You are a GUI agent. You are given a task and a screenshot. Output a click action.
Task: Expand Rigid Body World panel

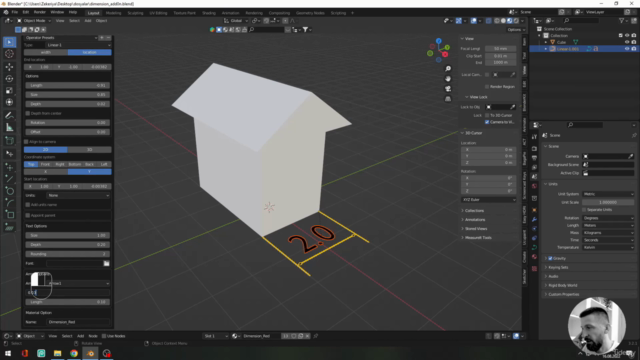tap(562, 285)
